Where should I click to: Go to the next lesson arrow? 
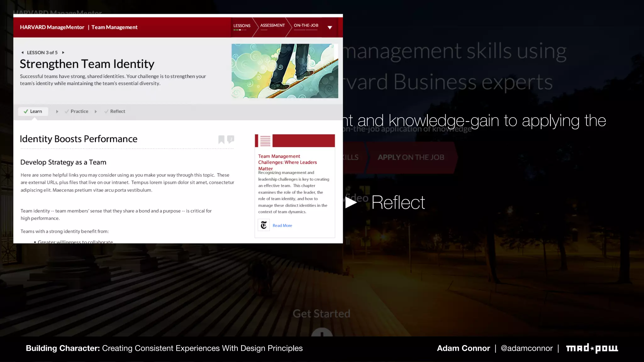click(x=63, y=52)
